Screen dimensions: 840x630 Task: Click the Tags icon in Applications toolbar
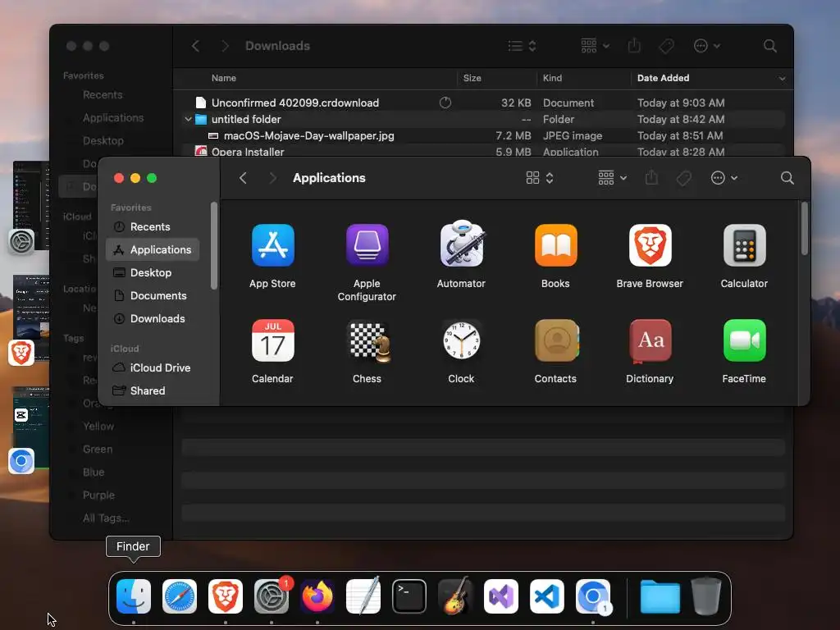(683, 178)
